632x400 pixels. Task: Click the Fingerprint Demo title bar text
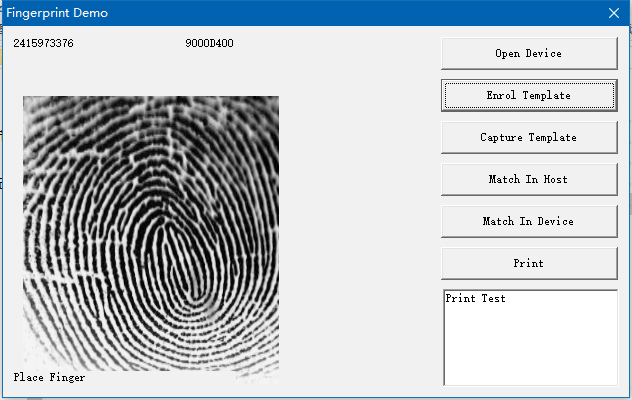(57, 13)
